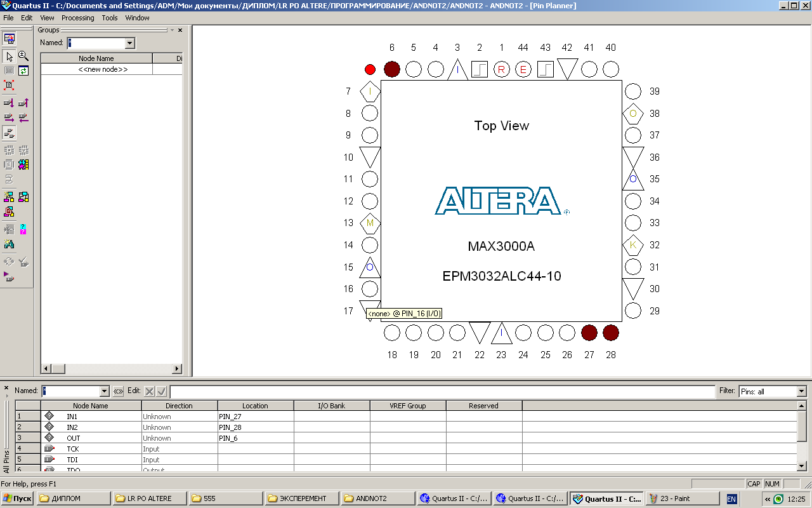Click the All Pins list vertical scrollbar down arrow
Screen dimensions: 812x508
click(802, 465)
